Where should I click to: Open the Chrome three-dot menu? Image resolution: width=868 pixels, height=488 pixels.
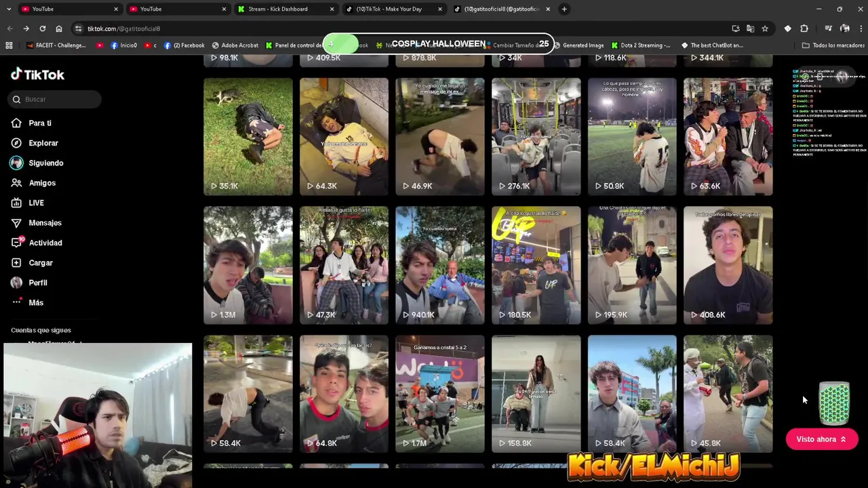click(861, 28)
